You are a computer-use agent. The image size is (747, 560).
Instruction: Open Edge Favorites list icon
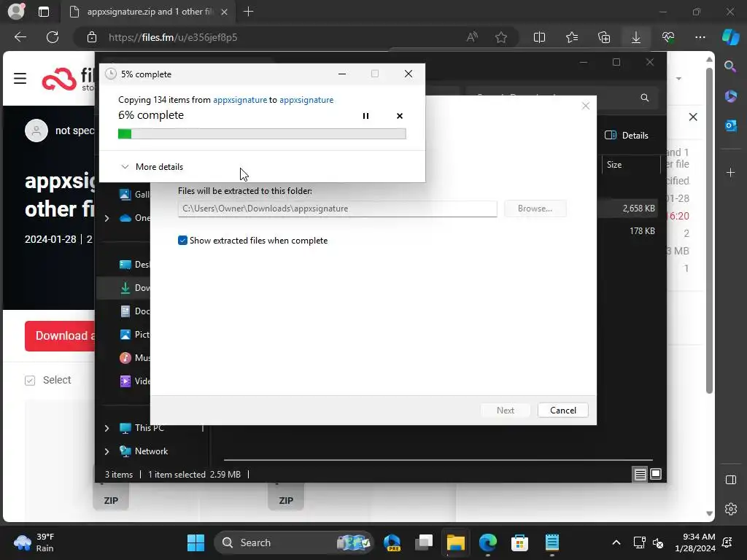[572, 37]
